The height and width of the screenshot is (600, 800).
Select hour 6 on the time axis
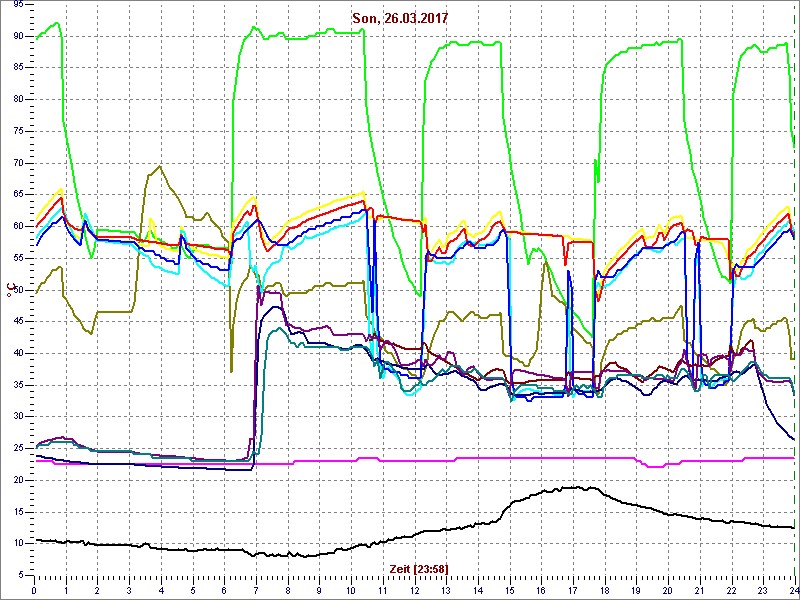(224, 590)
